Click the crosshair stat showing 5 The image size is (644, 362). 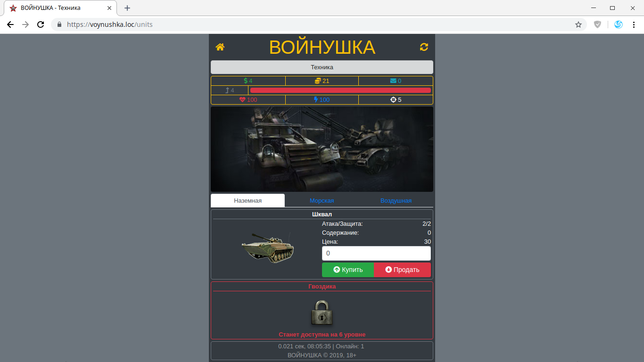pos(396,100)
